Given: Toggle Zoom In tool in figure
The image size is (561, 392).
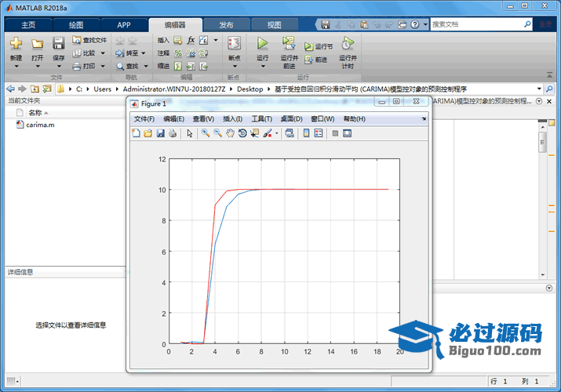Looking at the screenshot, I should (206, 133).
